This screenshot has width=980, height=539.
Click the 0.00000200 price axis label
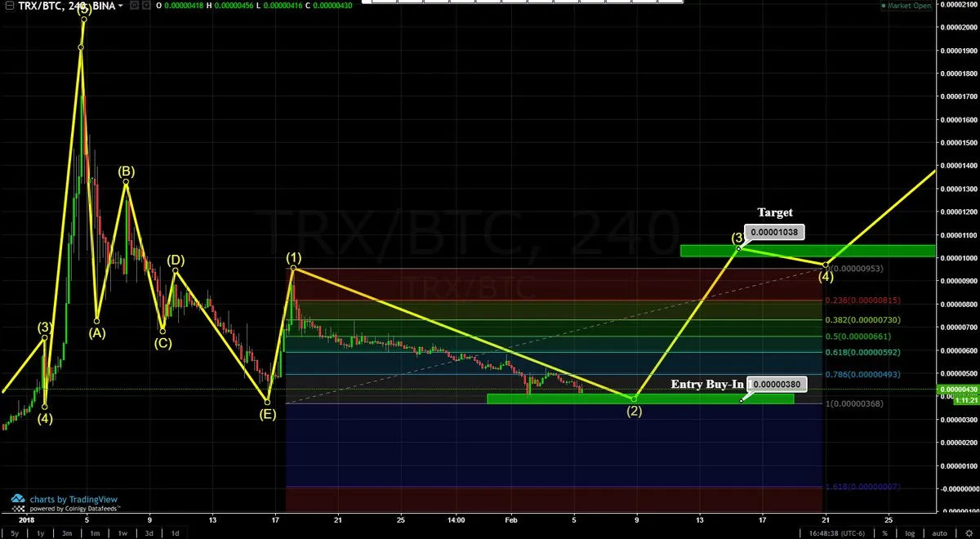tap(960, 443)
